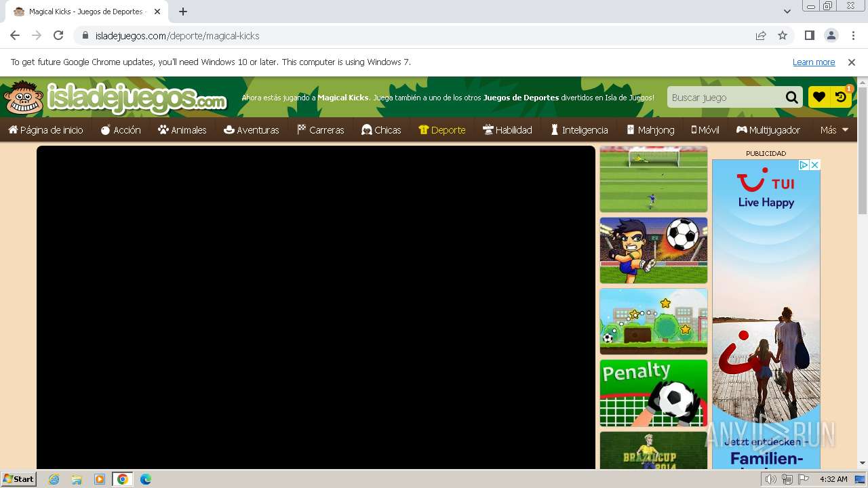Open Mahjong category

coord(650,129)
